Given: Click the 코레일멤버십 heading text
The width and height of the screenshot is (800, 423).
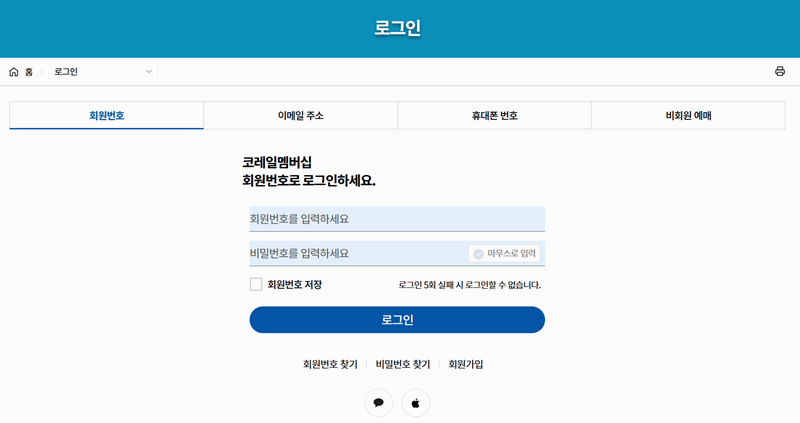Looking at the screenshot, I should (x=277, y=162).
